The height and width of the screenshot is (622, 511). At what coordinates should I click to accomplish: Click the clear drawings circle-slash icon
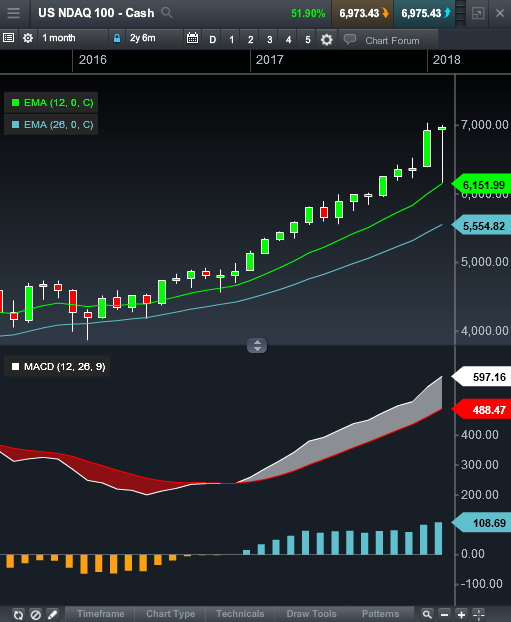(36, 614)
